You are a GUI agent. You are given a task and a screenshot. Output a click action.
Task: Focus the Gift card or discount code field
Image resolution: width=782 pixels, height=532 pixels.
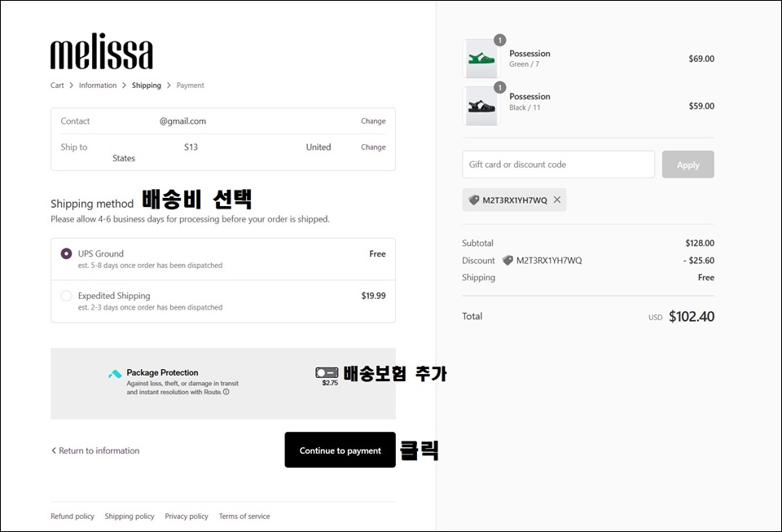click(x=559, y=165)
